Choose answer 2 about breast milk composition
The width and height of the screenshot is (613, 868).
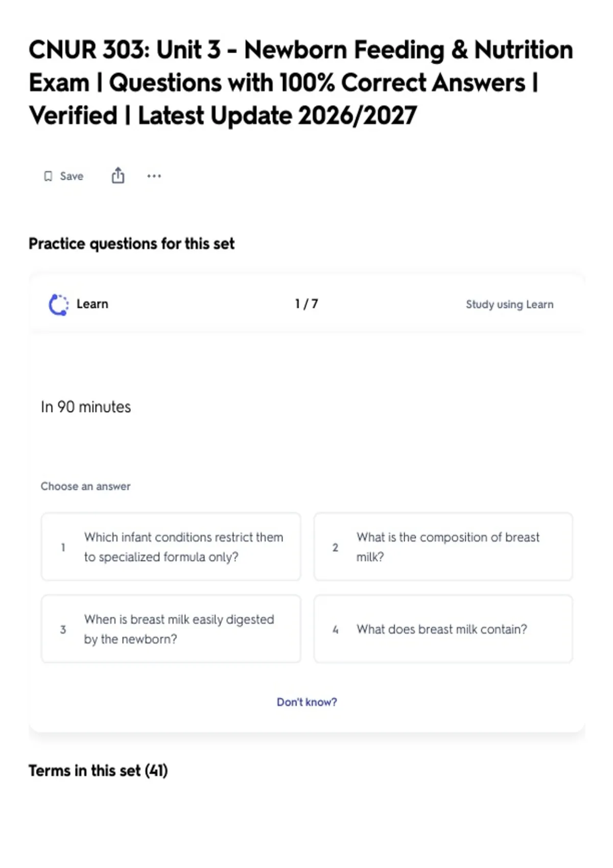point(443,547)
